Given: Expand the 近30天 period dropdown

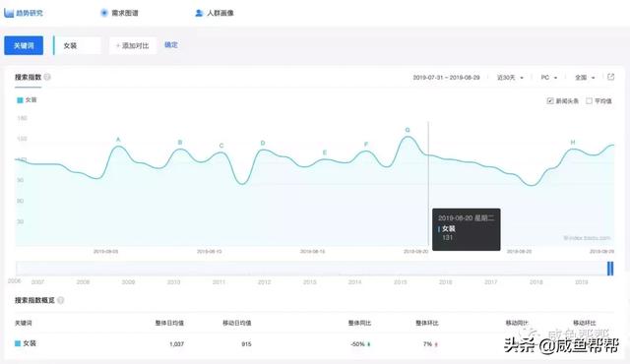Looking at the screenshot, I should point(510,78).
